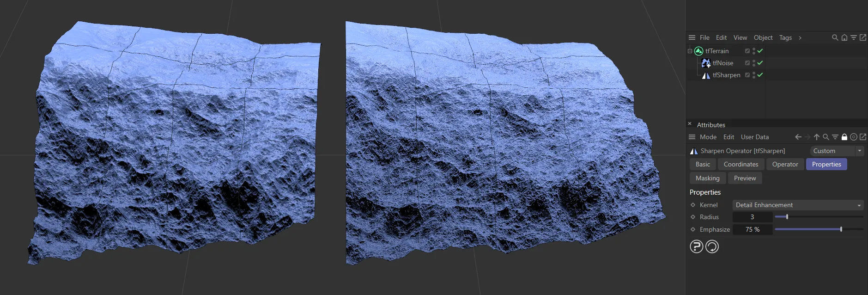The width and height of the screenshot is (868, 295).
Task: Open the Operator tab
Action: (x=785, y=164)
